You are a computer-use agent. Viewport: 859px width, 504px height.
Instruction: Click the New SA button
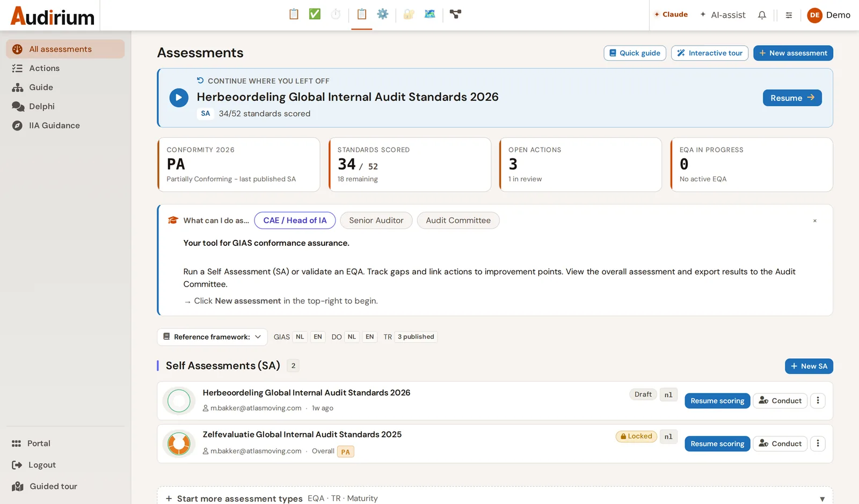tap(809, 366)
